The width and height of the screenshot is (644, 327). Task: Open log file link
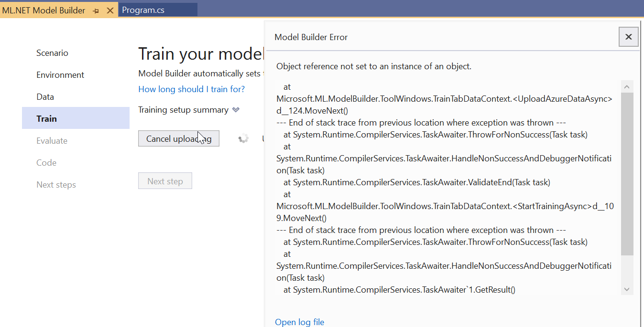pyautogui.click(x=299, y=322)
